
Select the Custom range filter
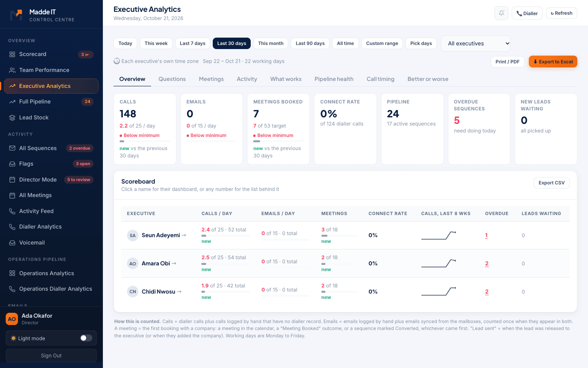point(382,43)
